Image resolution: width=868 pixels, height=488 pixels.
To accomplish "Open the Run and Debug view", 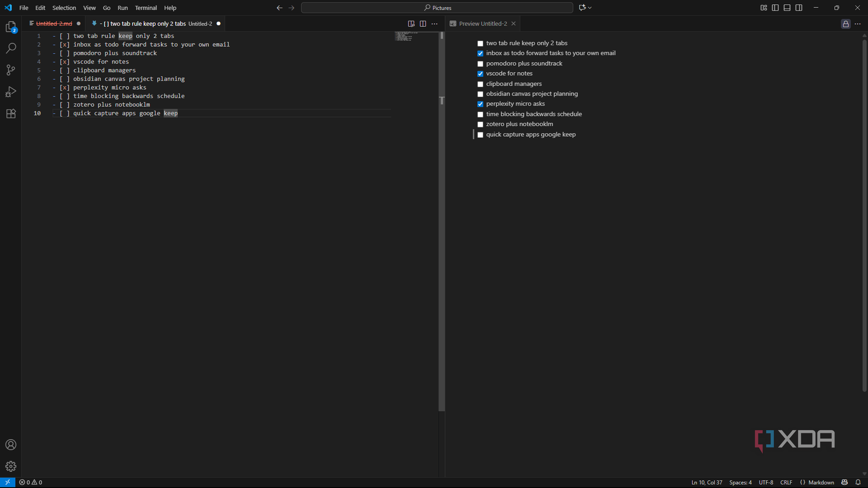I will (11, 92).
